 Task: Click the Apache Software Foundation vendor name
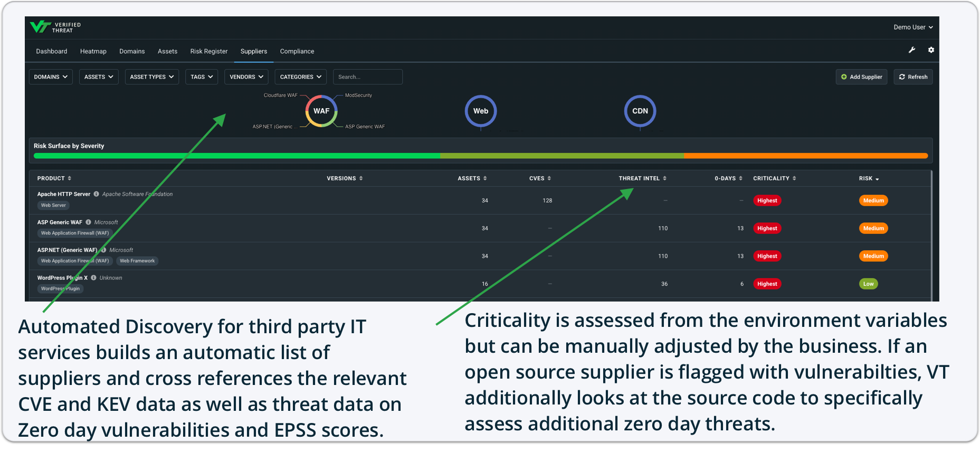pyautogui.click(x=137, y=194)
